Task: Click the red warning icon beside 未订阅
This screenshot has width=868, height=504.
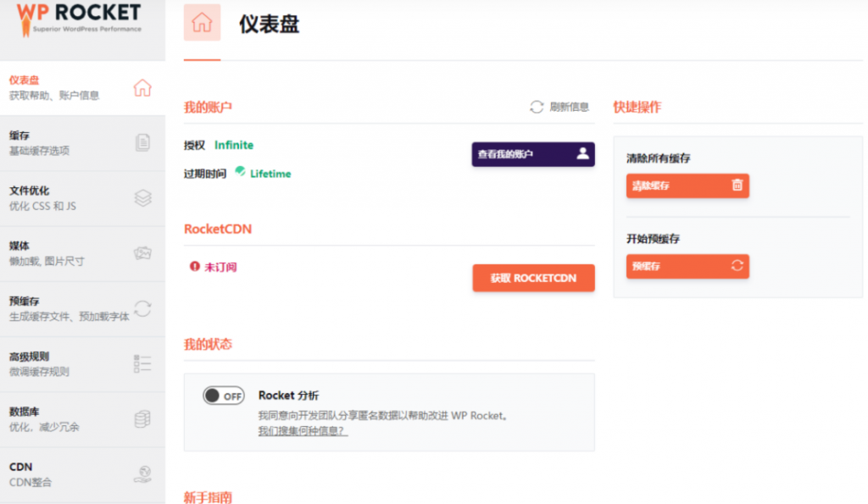Action: point(194,266)
